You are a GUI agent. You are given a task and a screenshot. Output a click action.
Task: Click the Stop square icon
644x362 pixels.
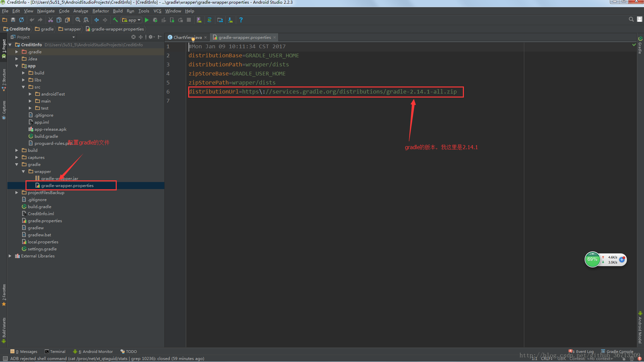pyautogui.click(x=189, y=20)
